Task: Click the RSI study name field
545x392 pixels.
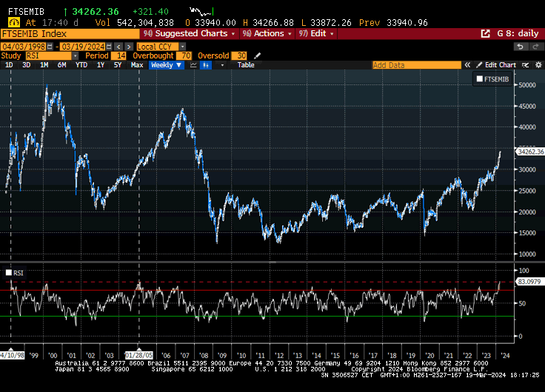Action: (x=49, y=55)
